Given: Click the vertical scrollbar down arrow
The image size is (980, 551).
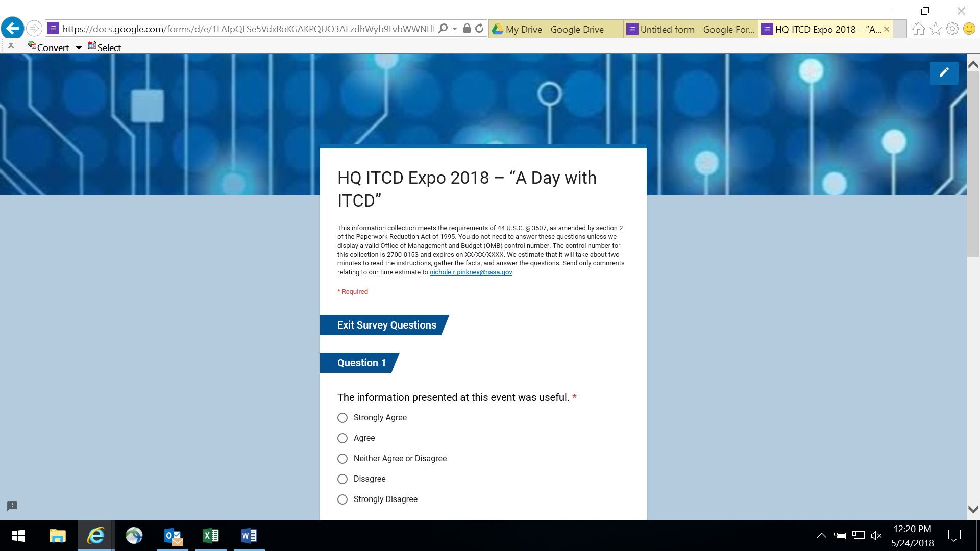Looking at the screenshot, I should 973,509.
